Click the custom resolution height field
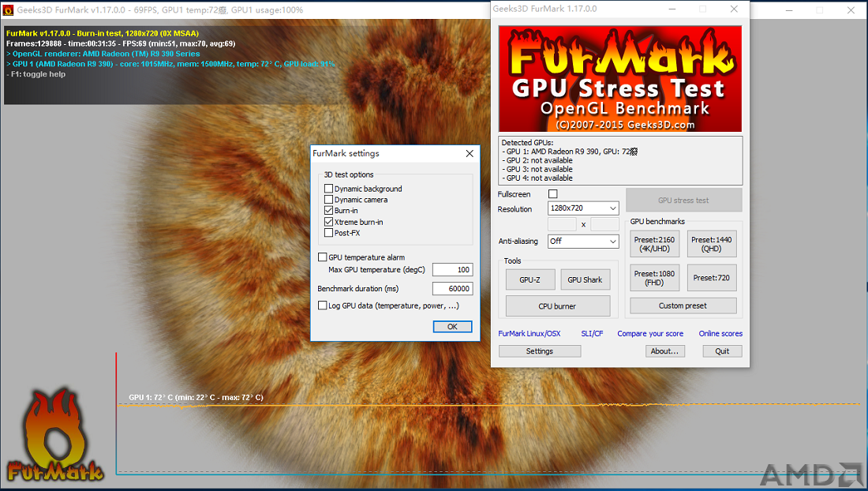The height and width of the screenshot is (491, 868). 604,224
